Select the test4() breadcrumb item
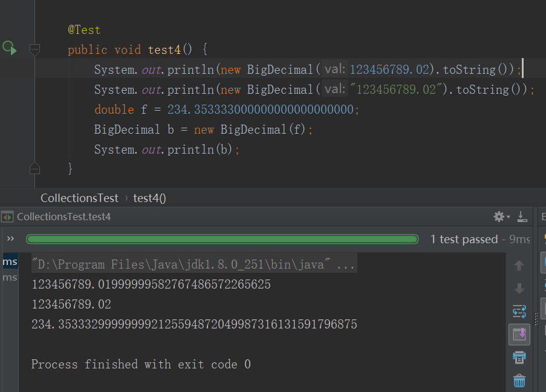This screenshot has width=546, height=392. click(149, 198)
